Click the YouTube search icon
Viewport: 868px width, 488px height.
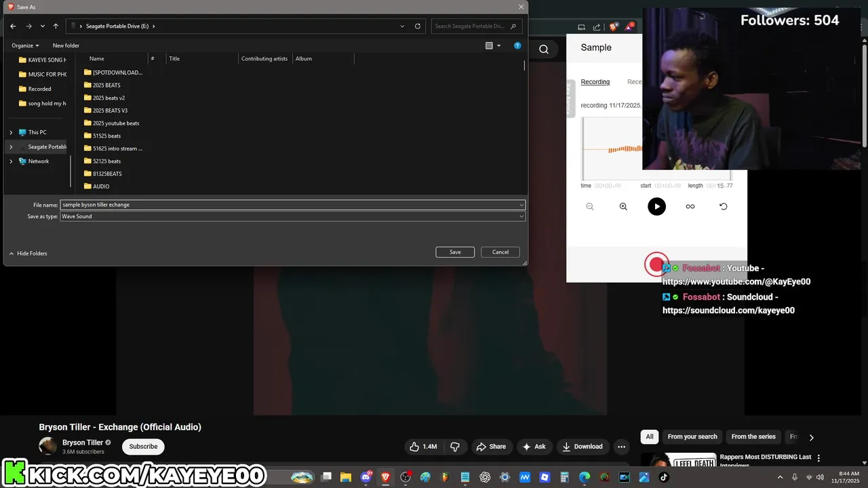[544, 49]
